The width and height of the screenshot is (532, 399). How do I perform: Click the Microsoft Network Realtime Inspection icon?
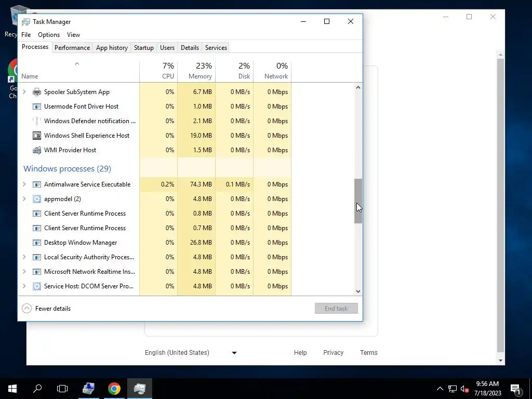(37, 272)
